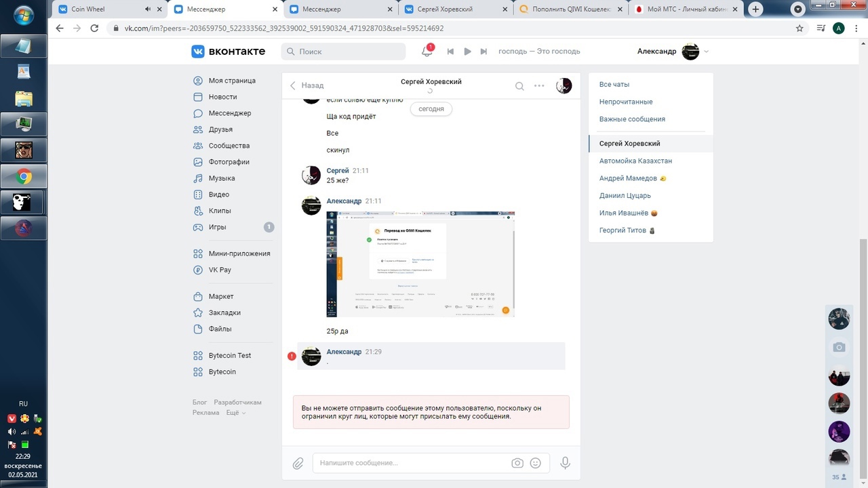Switch to the Пополнить QIWI Кошелек tab

click(568, 9)
